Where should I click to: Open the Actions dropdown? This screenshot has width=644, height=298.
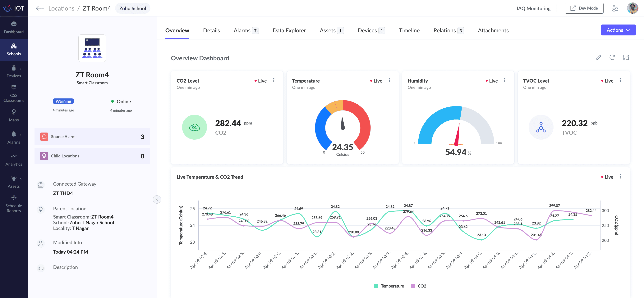pos(618,30)
